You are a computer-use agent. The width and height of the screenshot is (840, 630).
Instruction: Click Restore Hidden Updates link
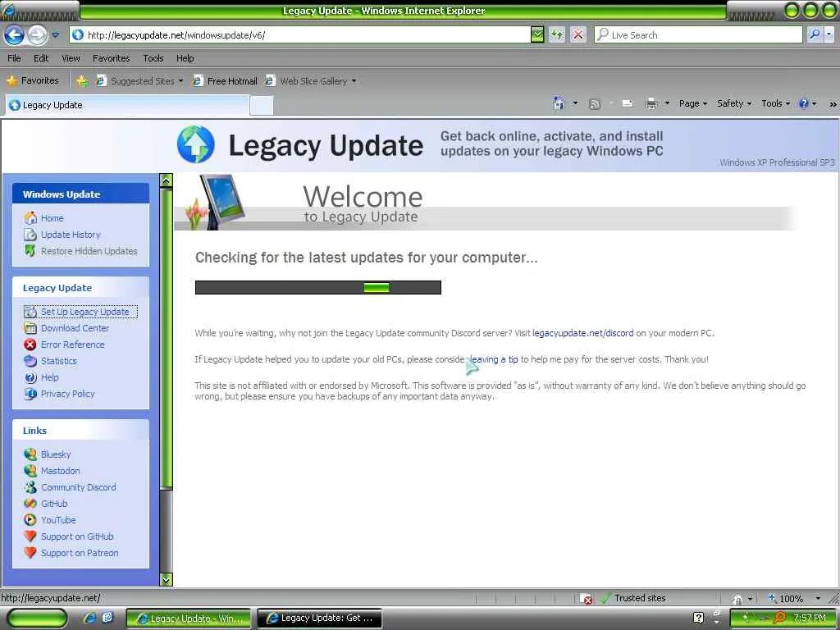point(89,251)
